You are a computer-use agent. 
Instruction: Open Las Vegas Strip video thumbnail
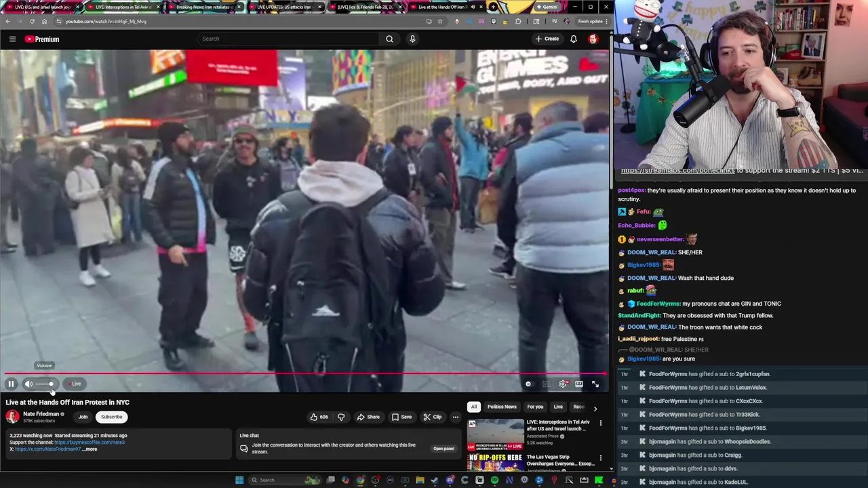click(495, 462)
